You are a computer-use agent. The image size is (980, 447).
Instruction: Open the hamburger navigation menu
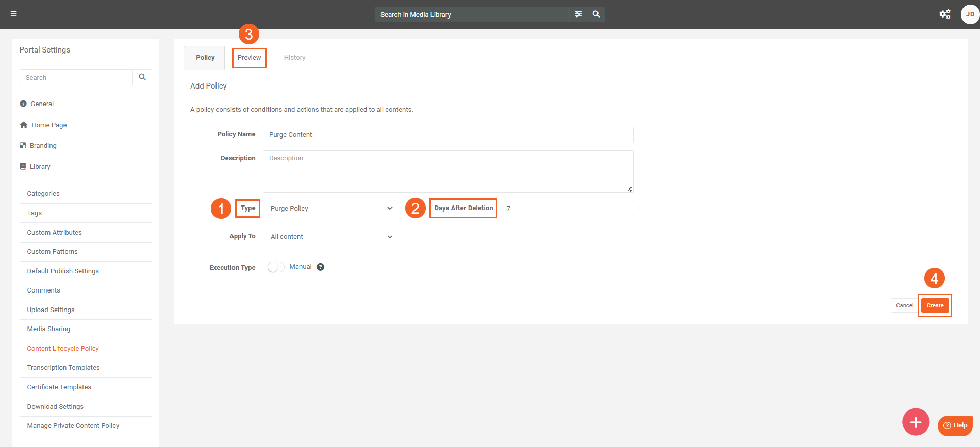pos(14,14)
